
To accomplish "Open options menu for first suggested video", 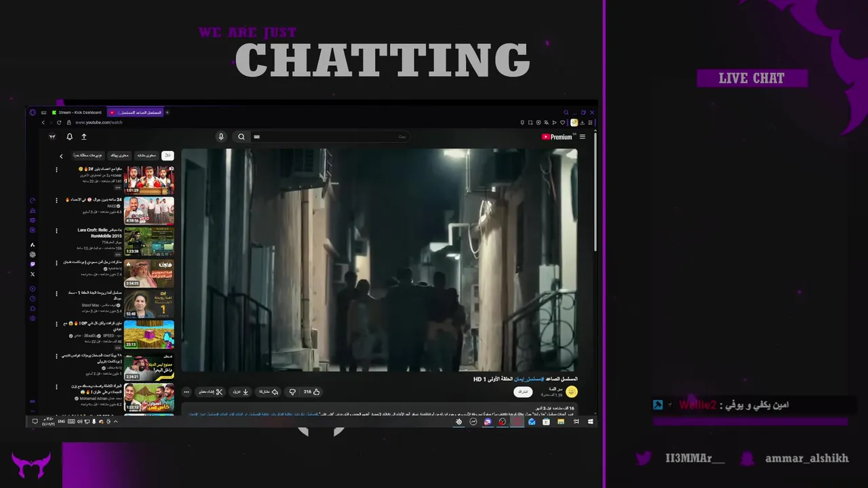I will [x=56, y=170].
